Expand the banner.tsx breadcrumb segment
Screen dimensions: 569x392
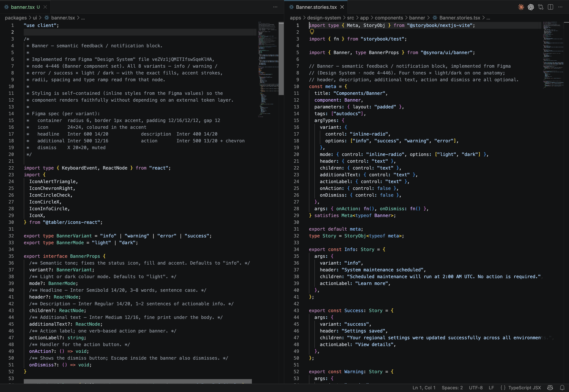click(x=63, y=18)
